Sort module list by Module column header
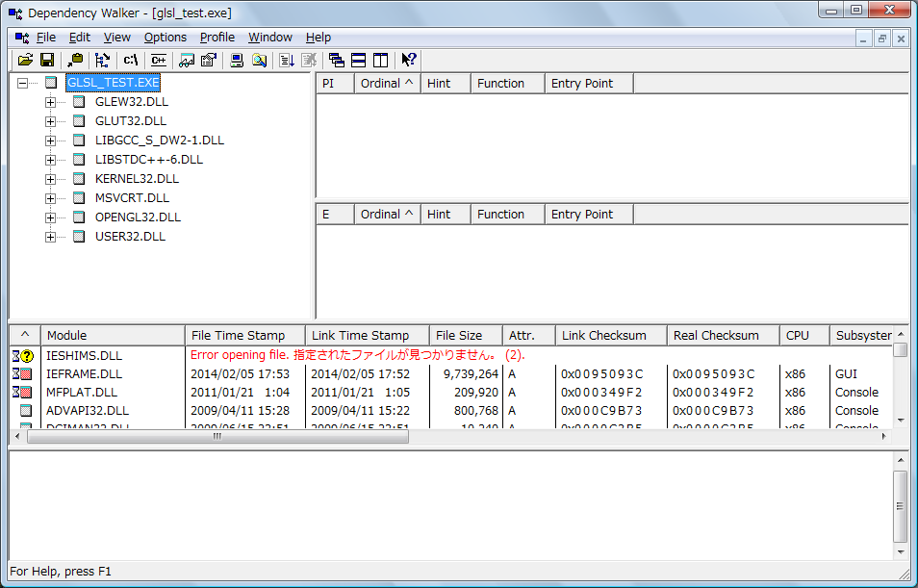Screen dimensions: 918x588 [x=113, y=336]
